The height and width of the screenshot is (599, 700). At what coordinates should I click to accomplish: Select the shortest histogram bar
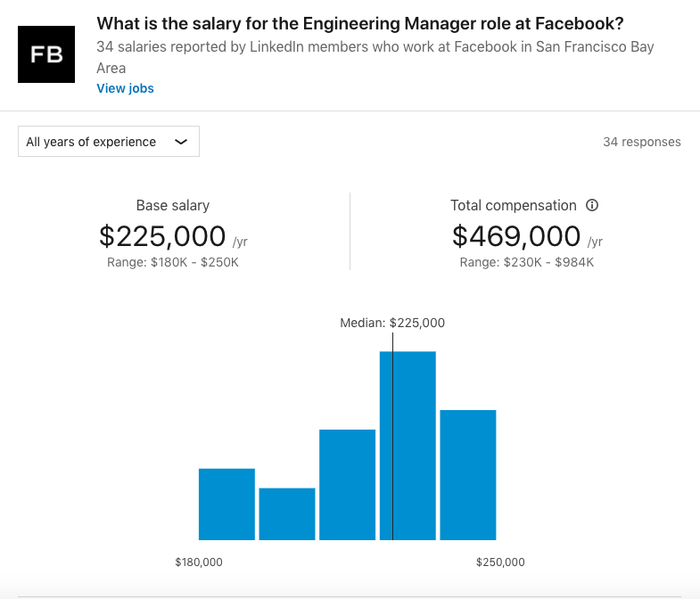pyautogui.click(x=287, y=514)
